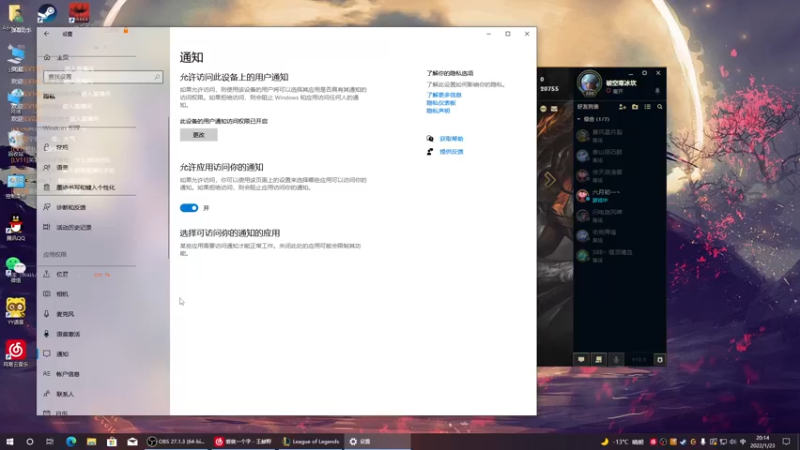Click the Cortana search circle on taskbar
This screenshot has width=800, height=450.
click(30, 441)
